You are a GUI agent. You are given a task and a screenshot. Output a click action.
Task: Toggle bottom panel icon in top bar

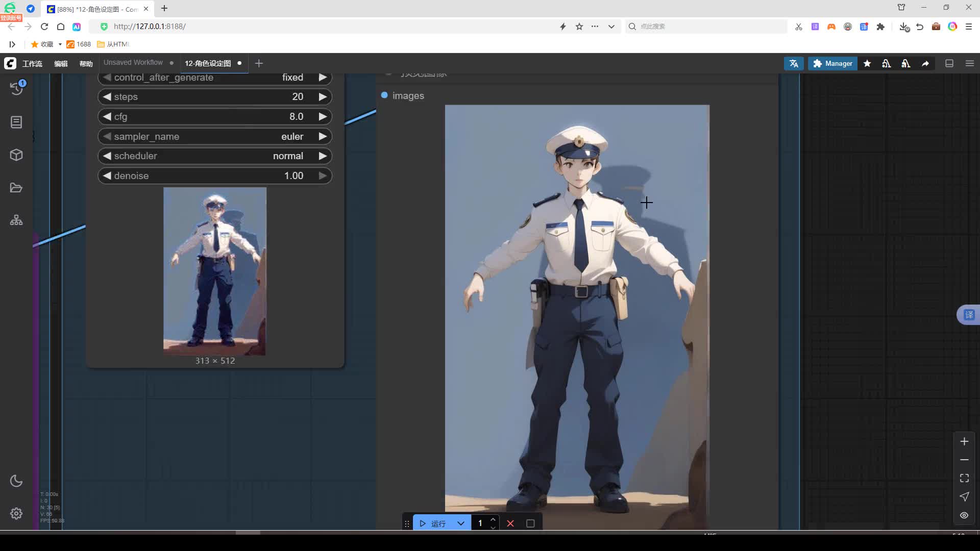click(949, 63)
